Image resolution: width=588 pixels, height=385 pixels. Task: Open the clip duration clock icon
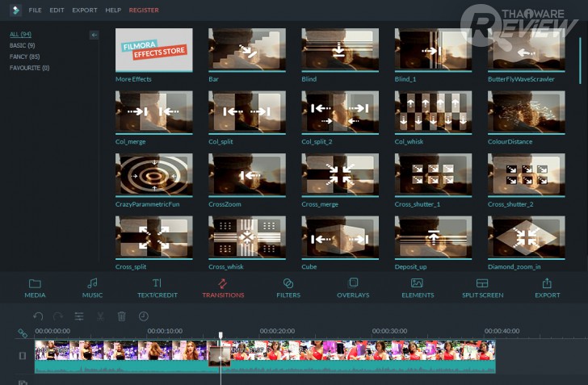coord(143,316)
